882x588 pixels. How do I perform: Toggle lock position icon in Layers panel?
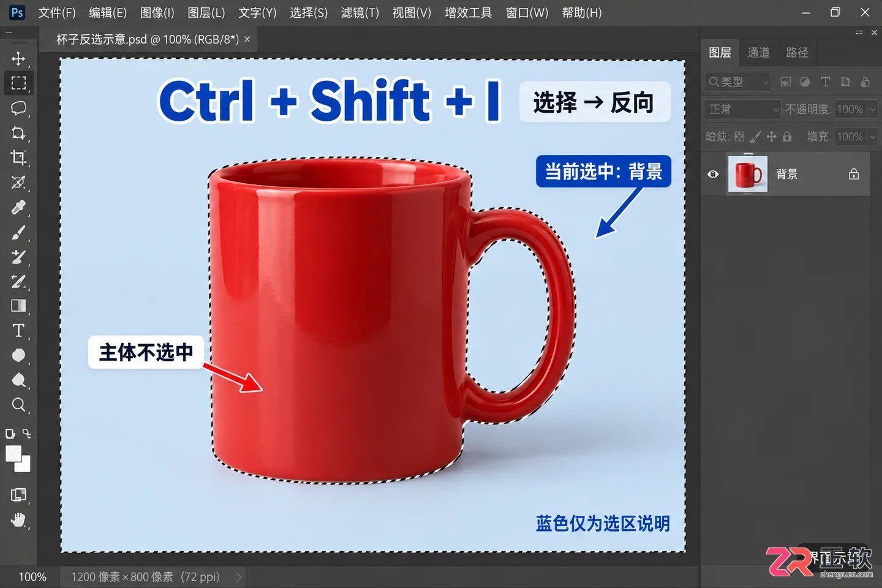click(x=772, y=137)
